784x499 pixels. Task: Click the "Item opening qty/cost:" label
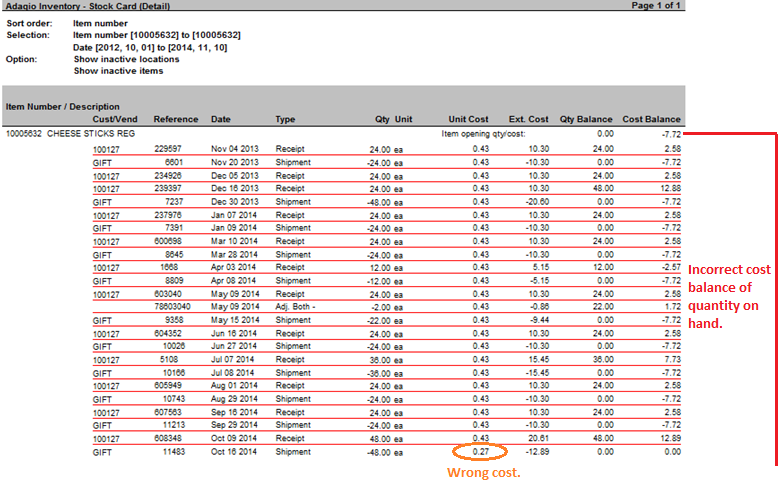pos(483,132)
